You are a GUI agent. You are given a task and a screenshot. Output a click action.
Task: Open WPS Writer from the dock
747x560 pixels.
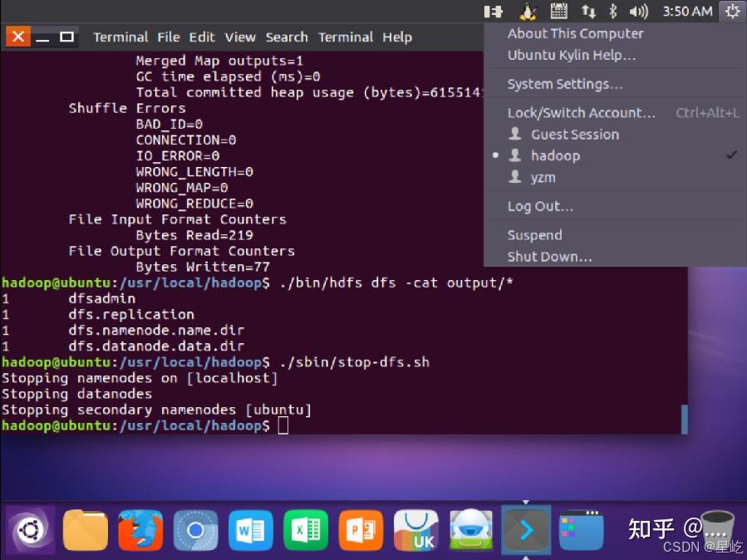(x=250, y=529)
